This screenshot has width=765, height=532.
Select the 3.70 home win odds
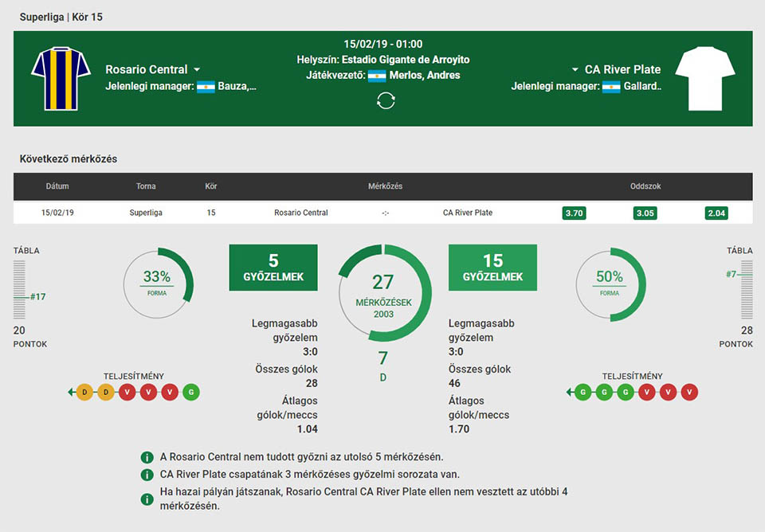(575, 213)
